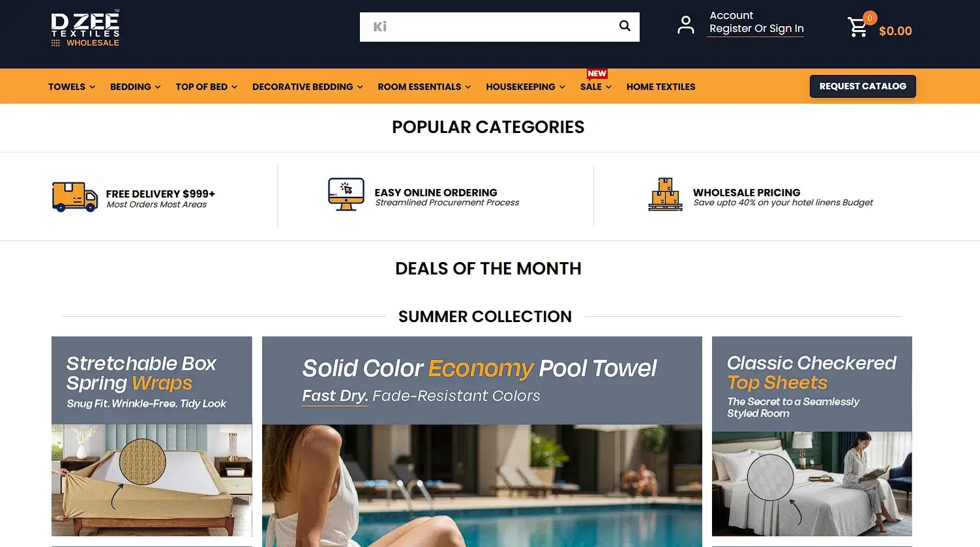Open the shopping cart icon
The height and width of the screenshot is (547, 980).
point(857,27)
